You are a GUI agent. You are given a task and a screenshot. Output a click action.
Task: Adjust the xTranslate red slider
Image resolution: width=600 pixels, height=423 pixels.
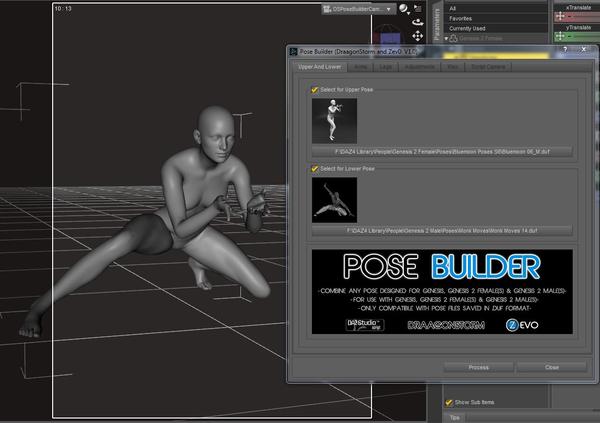point(577,16)
